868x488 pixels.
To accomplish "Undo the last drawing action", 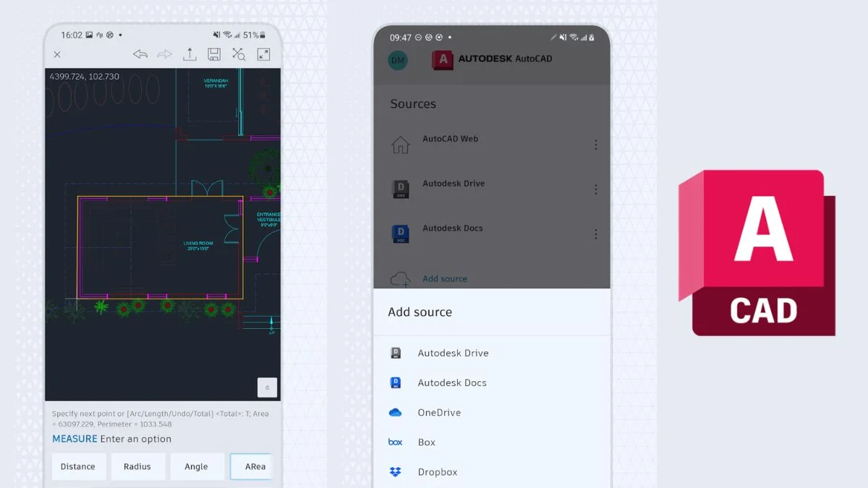I will [x=140, y=54].
